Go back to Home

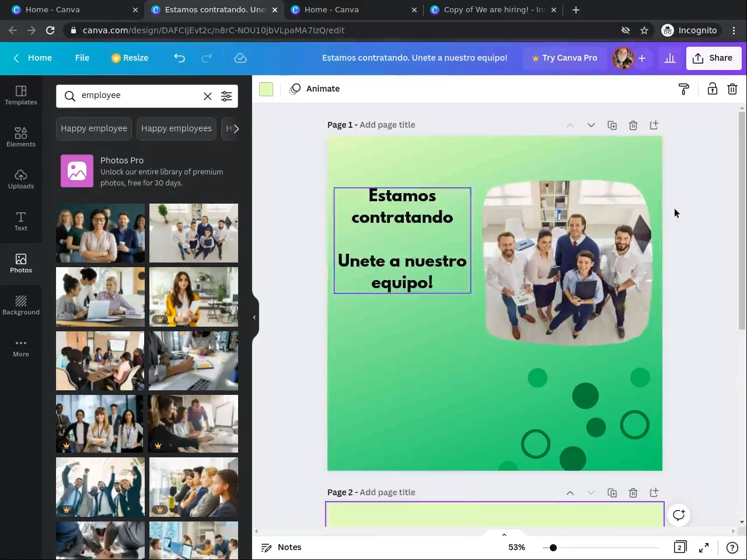[33, 58]
